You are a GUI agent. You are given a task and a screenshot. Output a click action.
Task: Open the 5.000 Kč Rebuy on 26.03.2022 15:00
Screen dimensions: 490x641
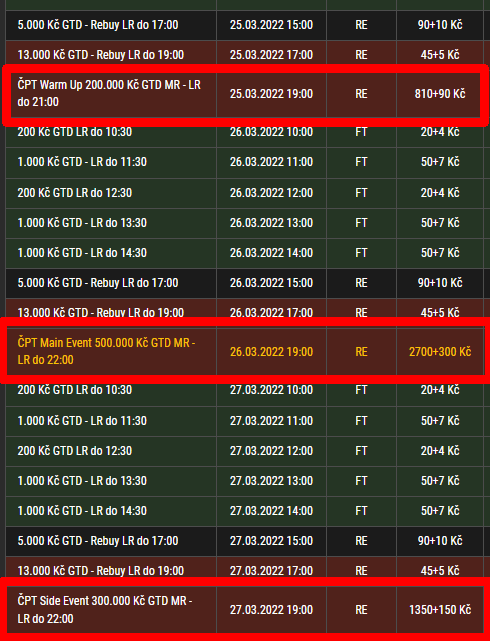[244, 283]
